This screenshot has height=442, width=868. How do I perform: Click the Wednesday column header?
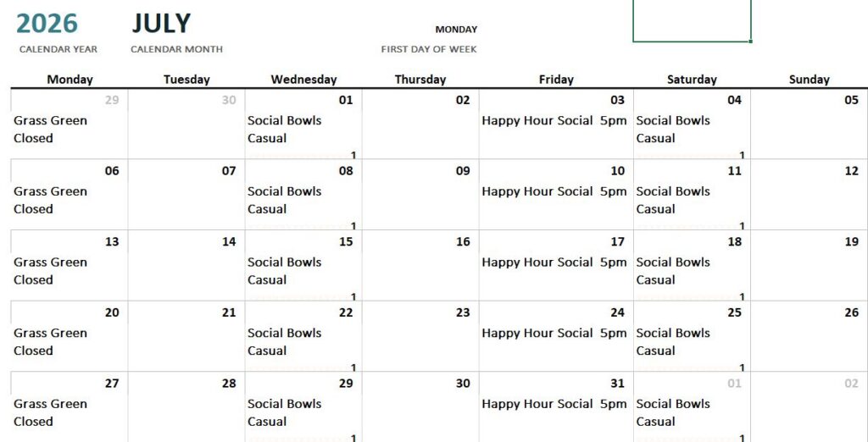point(303,80)
